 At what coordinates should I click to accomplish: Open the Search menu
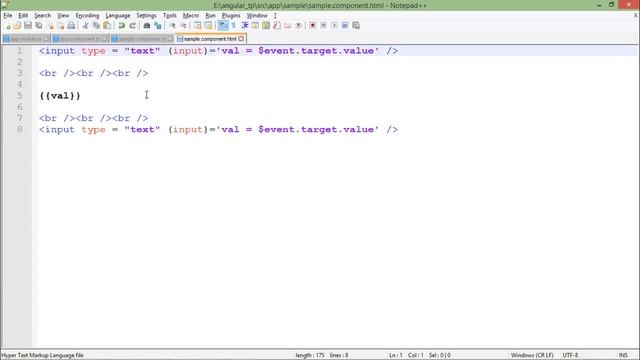(42, 16)
